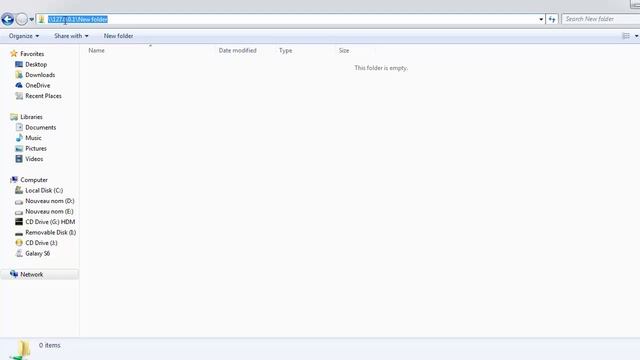Open the Pictures library
The image size is (640, 360).
(x=36, y=149)
